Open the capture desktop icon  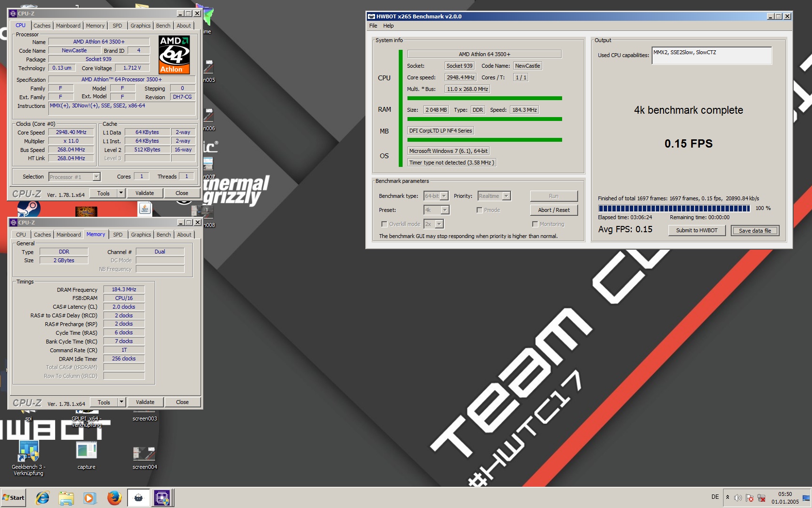[87, 455]
